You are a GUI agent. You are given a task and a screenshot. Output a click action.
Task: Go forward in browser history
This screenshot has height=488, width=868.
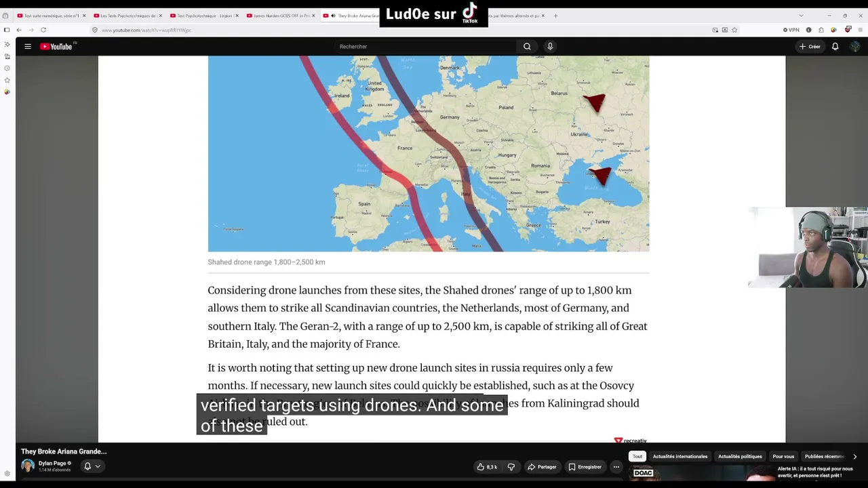click(x=31, y=30)
